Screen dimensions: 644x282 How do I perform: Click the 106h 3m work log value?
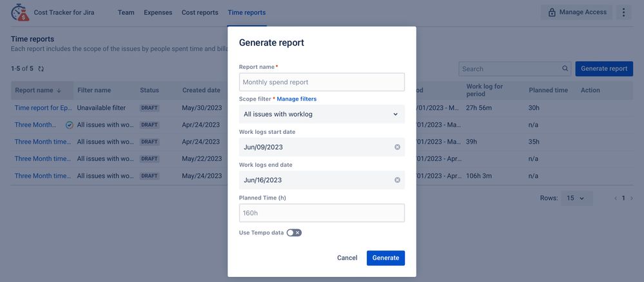tap(479, 176)
